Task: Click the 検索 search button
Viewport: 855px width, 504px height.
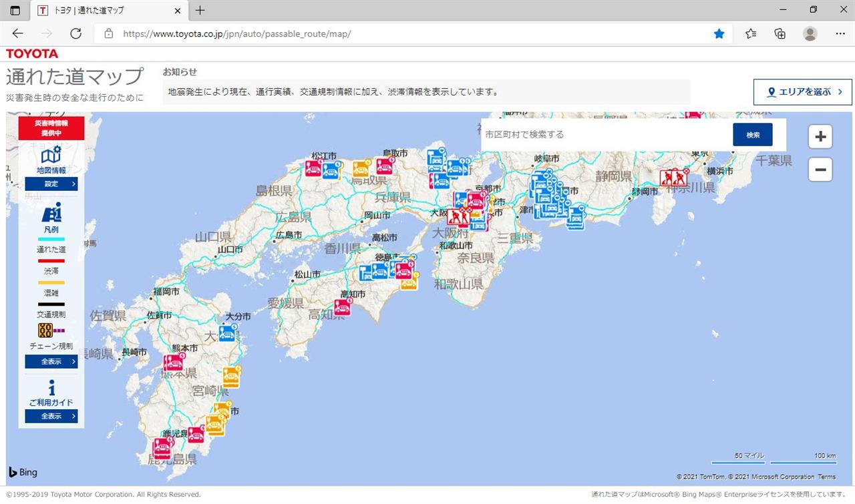Action: pyautogui.click(x=753, y=134)
